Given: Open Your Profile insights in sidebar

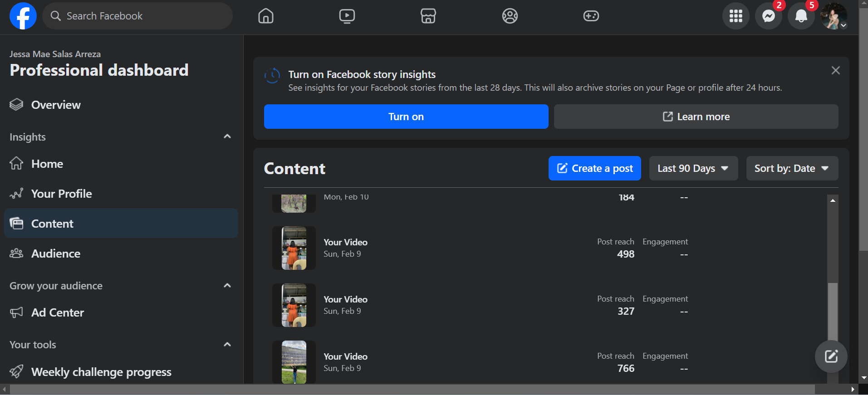Looking at the screenshot, I should (61, 194).
